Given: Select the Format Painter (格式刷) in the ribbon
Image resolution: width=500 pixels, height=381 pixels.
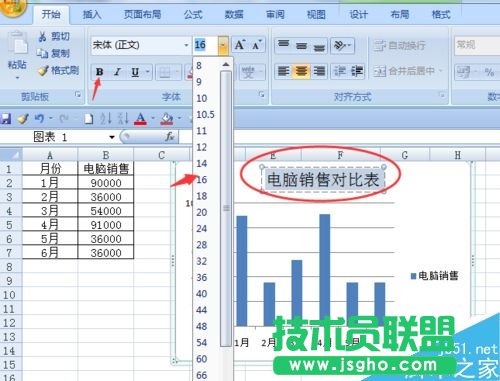Looking at the screenshot, I should point(58,70).
